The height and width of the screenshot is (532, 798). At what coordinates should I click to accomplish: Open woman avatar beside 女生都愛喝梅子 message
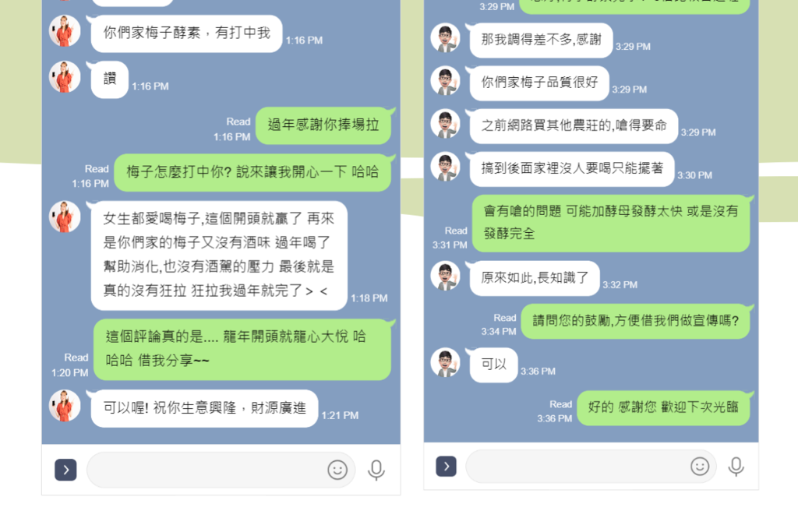(x=65, y=217)
